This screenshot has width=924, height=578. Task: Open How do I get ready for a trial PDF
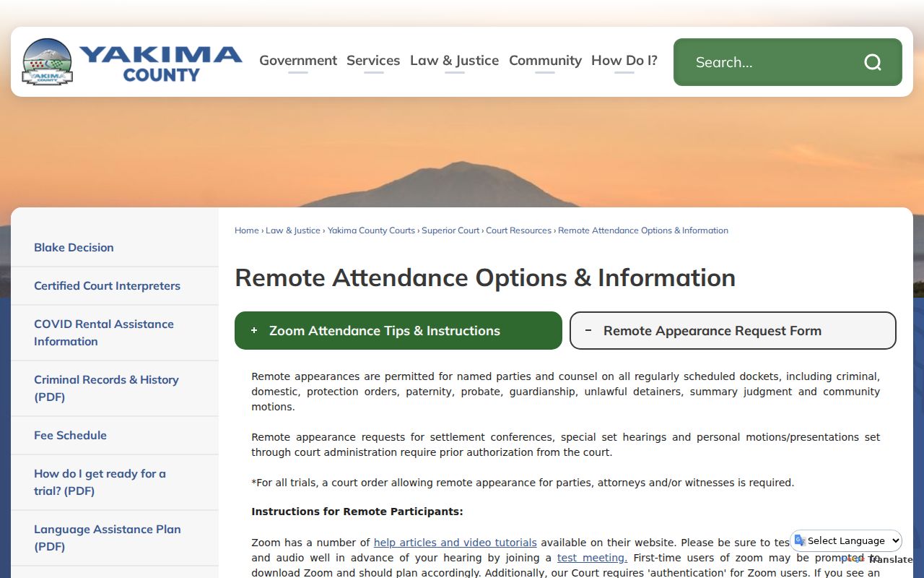(100, 482)
